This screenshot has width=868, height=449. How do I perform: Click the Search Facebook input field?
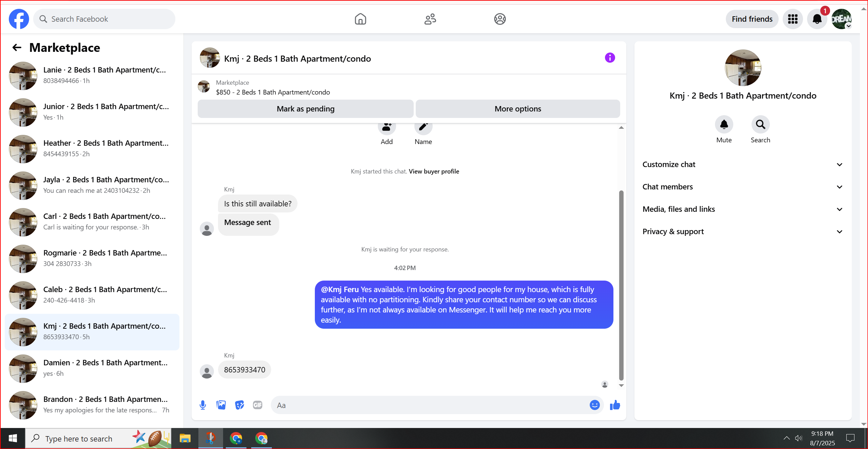coord(104,19)
